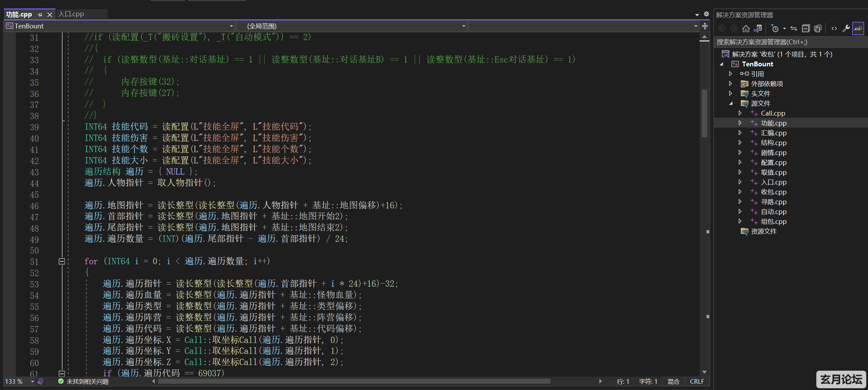Click the Solution Explorer search field

[791, 42]
